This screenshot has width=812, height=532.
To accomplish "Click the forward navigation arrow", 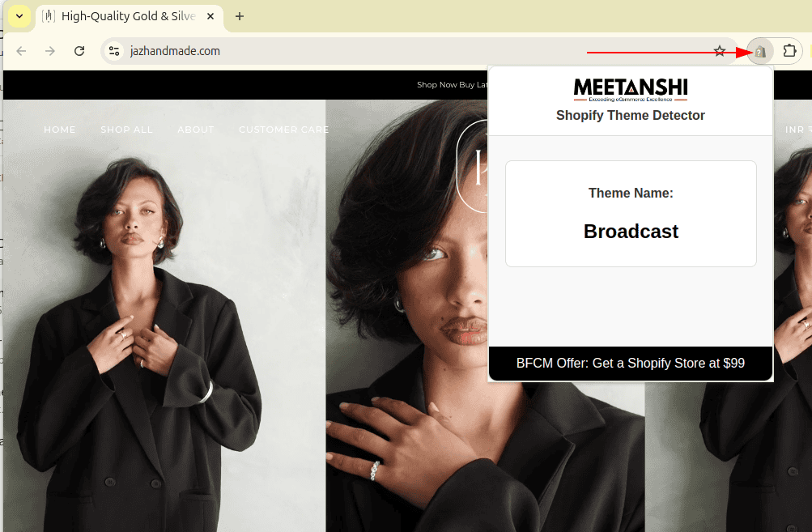I will tap(50, 51).
